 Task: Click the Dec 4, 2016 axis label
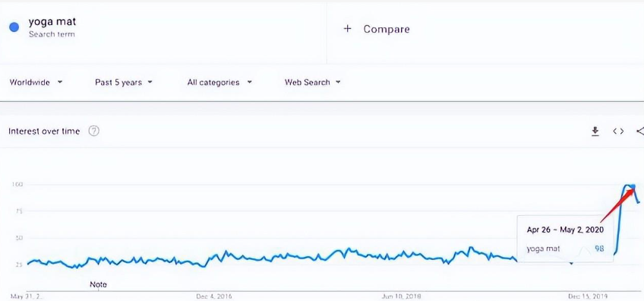213,296
